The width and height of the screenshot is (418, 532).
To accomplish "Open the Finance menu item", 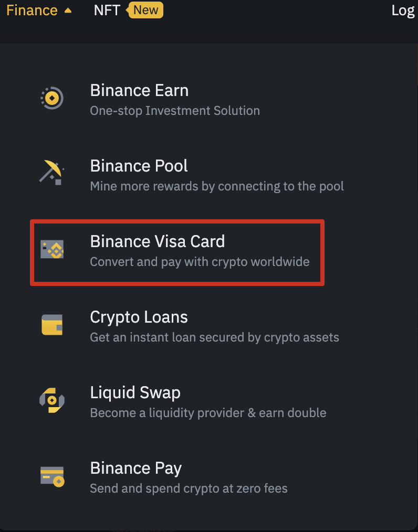I will coord(32,9).
